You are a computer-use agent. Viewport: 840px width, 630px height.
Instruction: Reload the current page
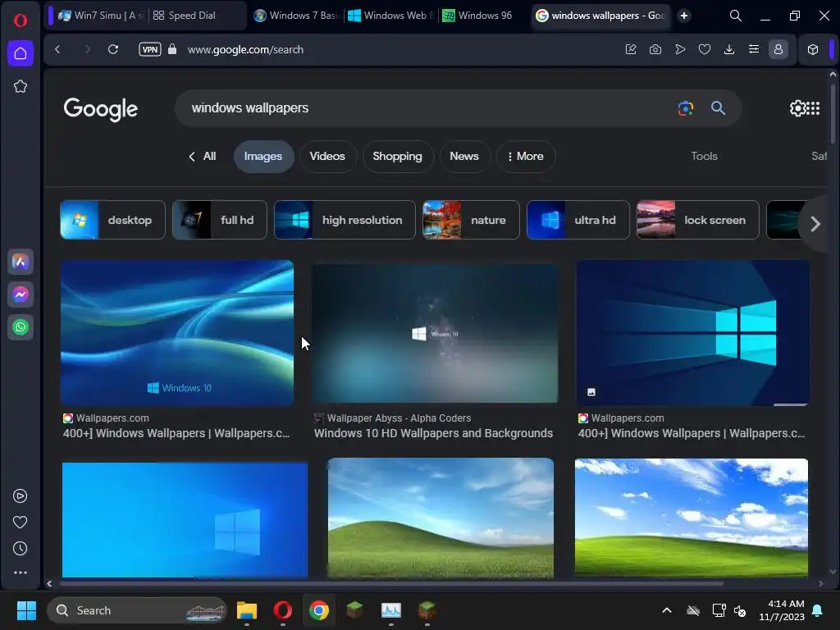coord(113,49)
